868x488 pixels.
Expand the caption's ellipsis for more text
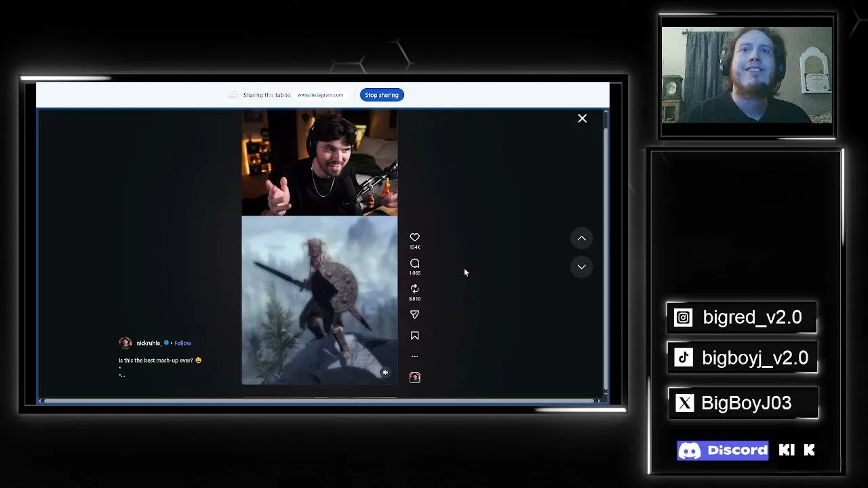tap(122, 375)
